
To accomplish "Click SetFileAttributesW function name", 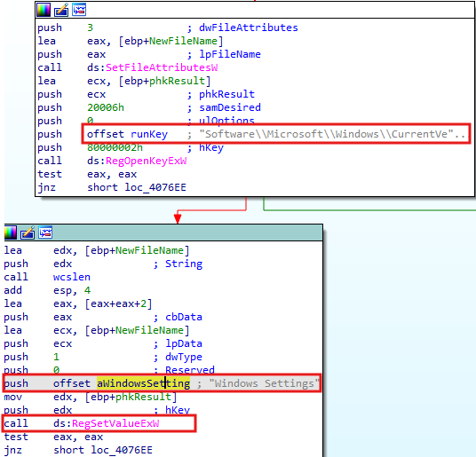I will (x=162, y=67).
